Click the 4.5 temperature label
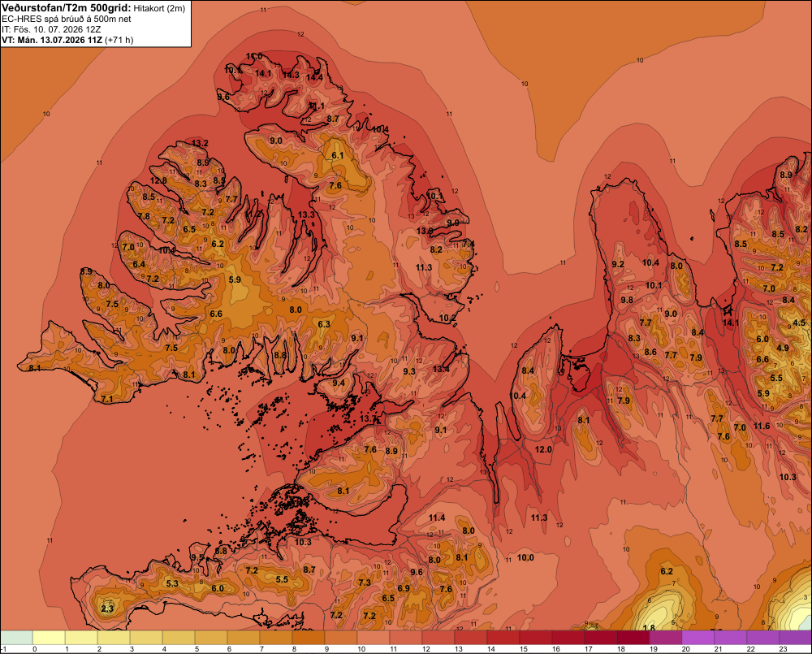This screenshot has height=654, width=812. tap(799, 323)
